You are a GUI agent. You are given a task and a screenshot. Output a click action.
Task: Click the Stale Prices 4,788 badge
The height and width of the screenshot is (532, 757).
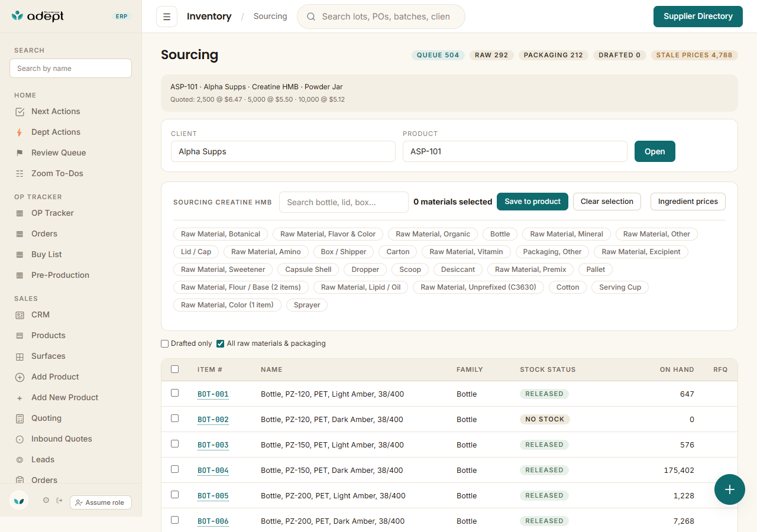[694, 55]
